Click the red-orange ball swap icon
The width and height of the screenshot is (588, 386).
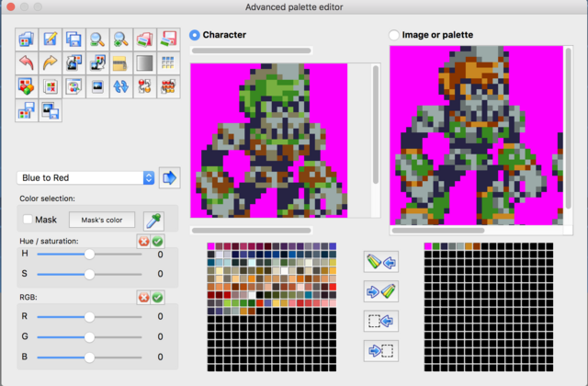point(144,86)
